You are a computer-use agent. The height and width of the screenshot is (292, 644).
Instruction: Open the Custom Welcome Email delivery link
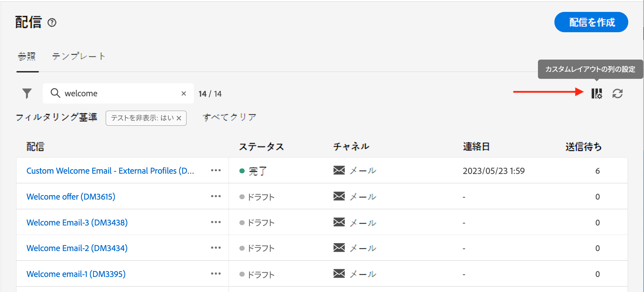point(110,171)
